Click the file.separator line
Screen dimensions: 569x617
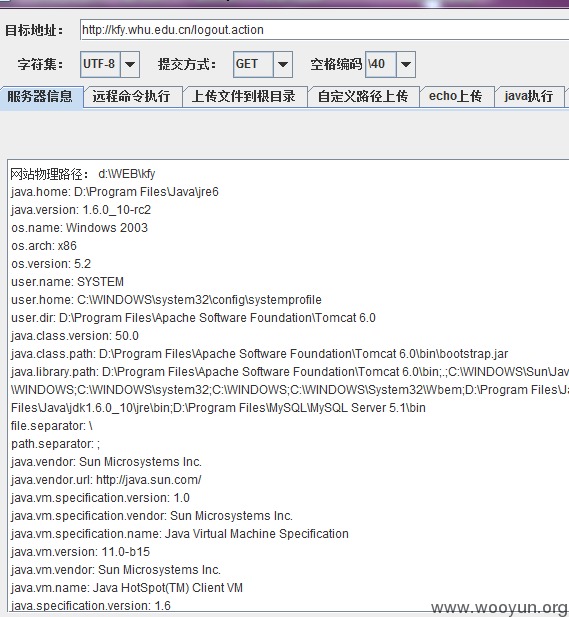point(52,426)
